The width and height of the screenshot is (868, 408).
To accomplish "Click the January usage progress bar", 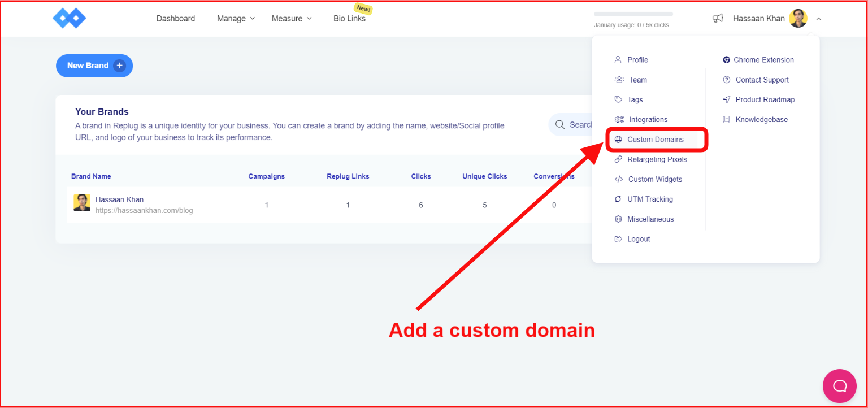I will (633, 14).
